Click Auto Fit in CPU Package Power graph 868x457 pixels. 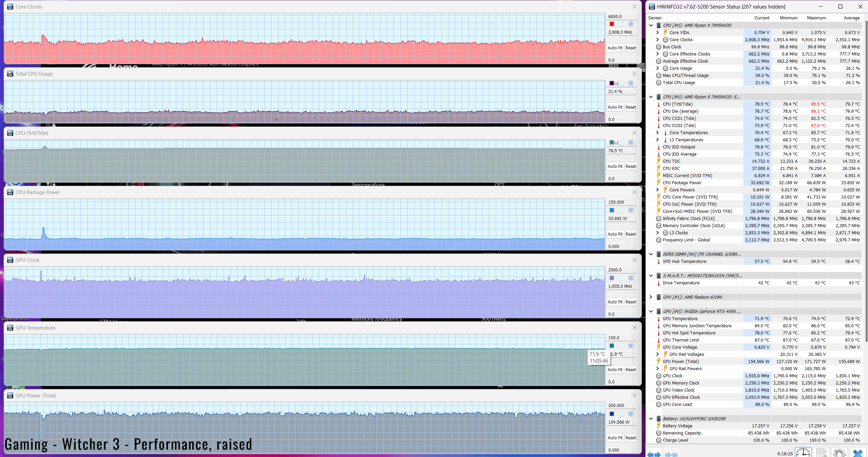pos(615,234)
